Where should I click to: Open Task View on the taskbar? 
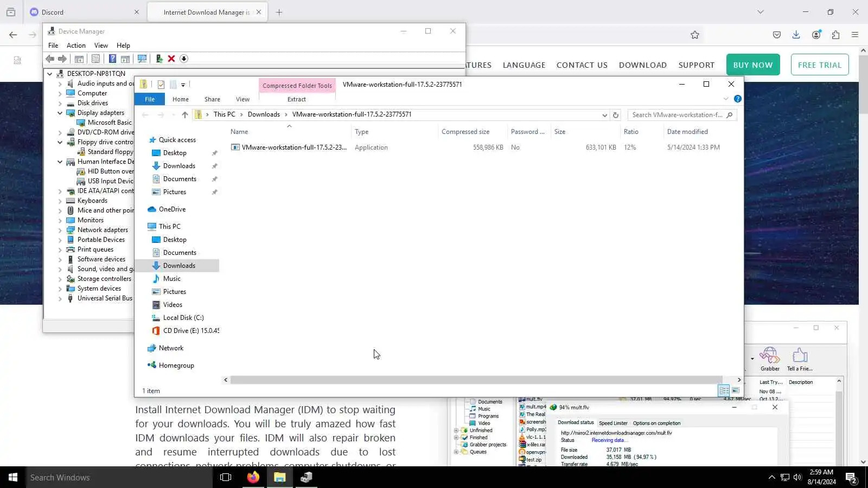click(226, 477)
